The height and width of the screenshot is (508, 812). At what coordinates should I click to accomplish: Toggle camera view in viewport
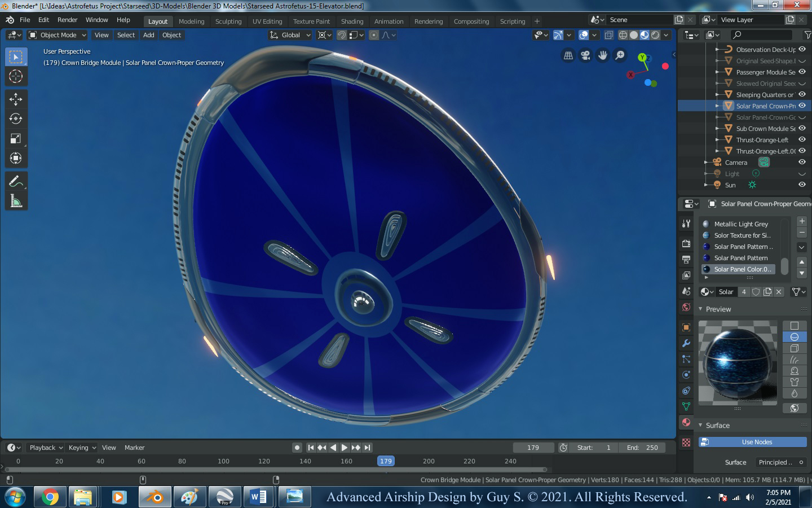tap(585, 55)
